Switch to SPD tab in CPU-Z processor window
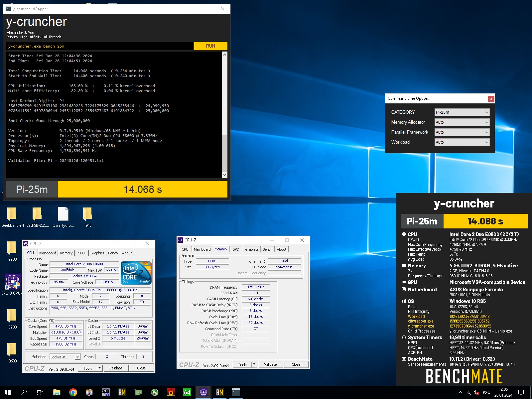This screenshot has height=399, width=532. [81, 253]
